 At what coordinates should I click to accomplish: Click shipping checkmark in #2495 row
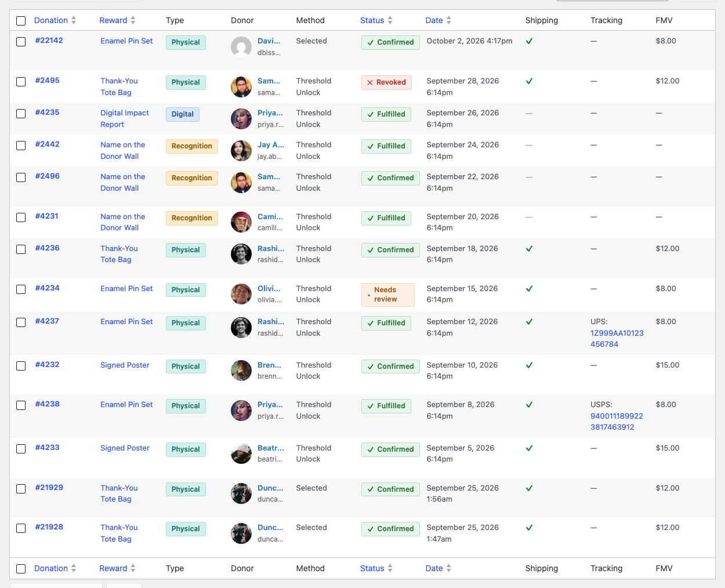pos(529,81)
